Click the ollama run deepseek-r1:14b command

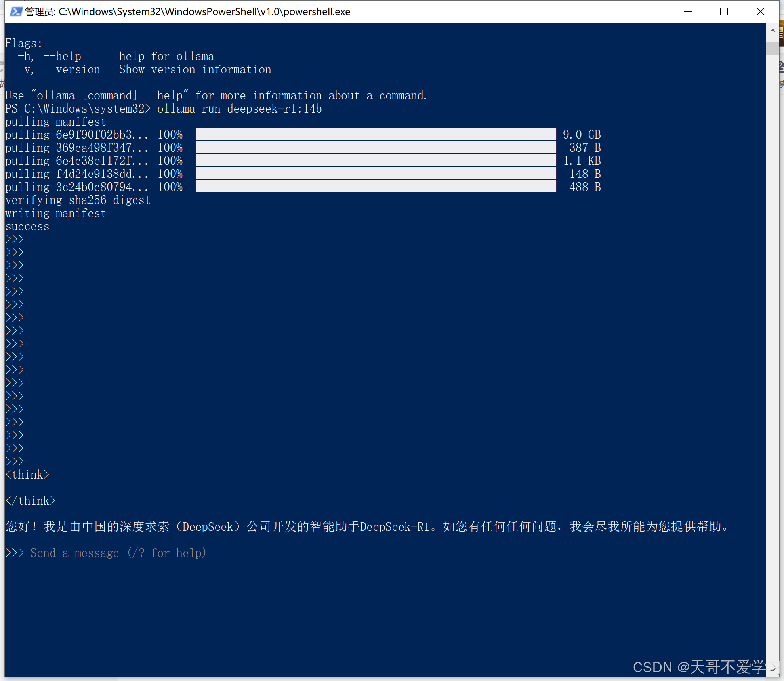(239, 109)
